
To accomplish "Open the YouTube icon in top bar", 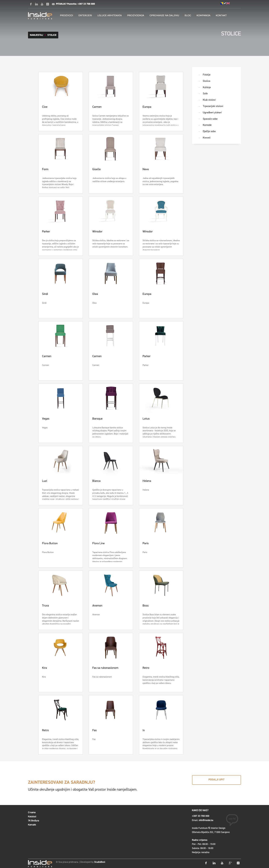I will tap(42, 4).
